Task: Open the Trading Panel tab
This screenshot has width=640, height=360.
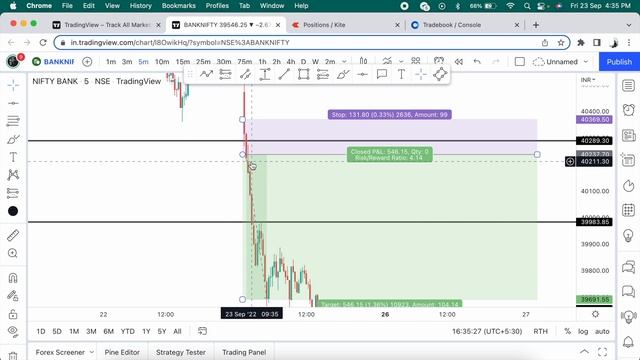Action: coord(244,352)
